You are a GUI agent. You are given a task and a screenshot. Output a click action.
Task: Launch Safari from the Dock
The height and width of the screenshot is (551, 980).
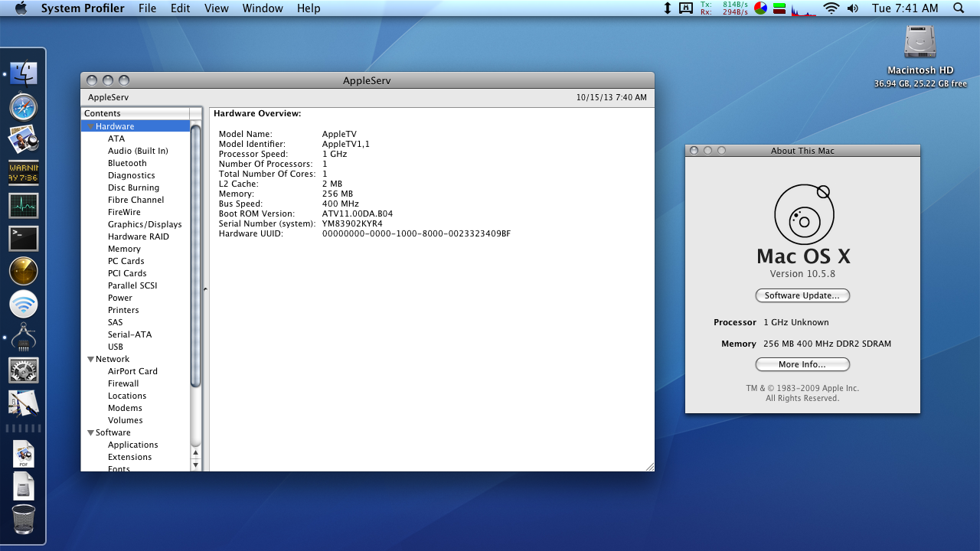point(23,107)
